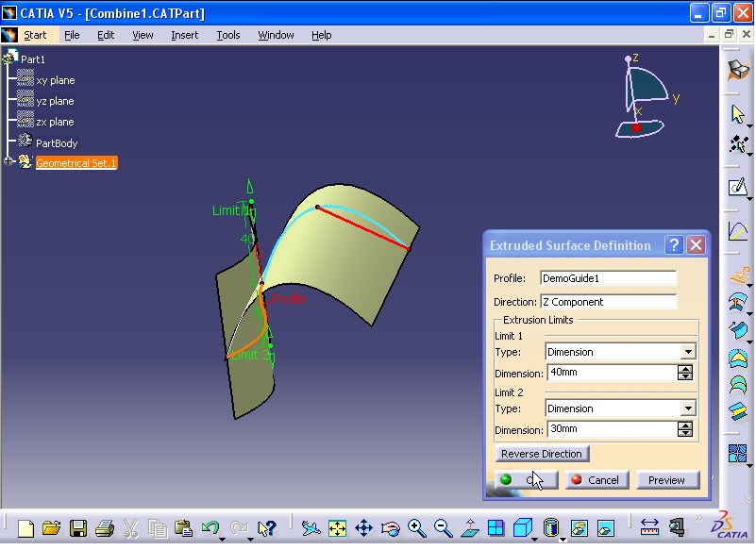The width and height of the screenshot is (756, 550).
Task: Save the part with the floppy icon
Action: 77,528
